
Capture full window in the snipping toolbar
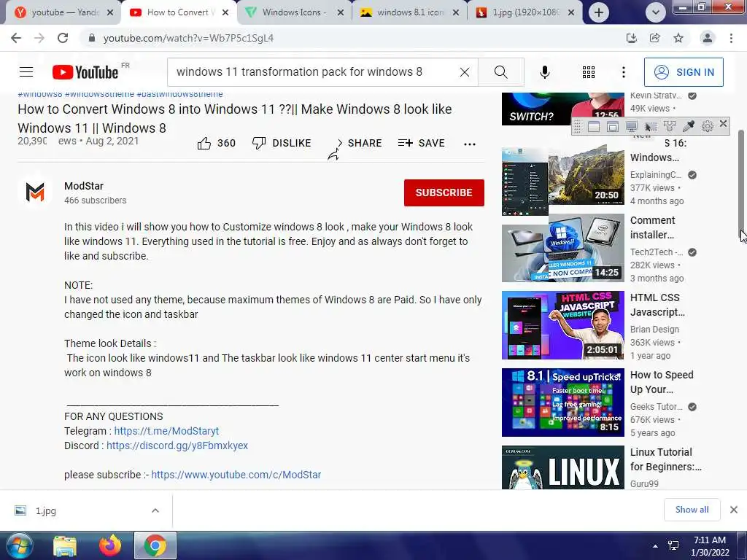tap(594, 126)
